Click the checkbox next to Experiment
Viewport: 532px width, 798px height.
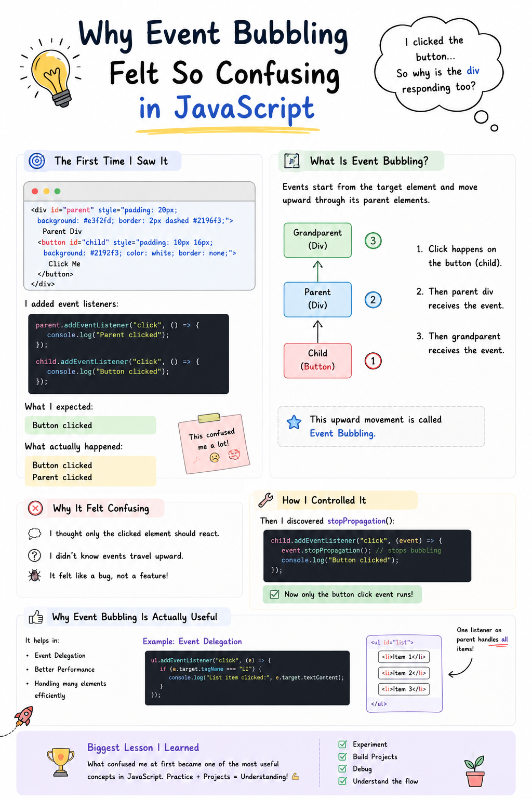[342, 744]
